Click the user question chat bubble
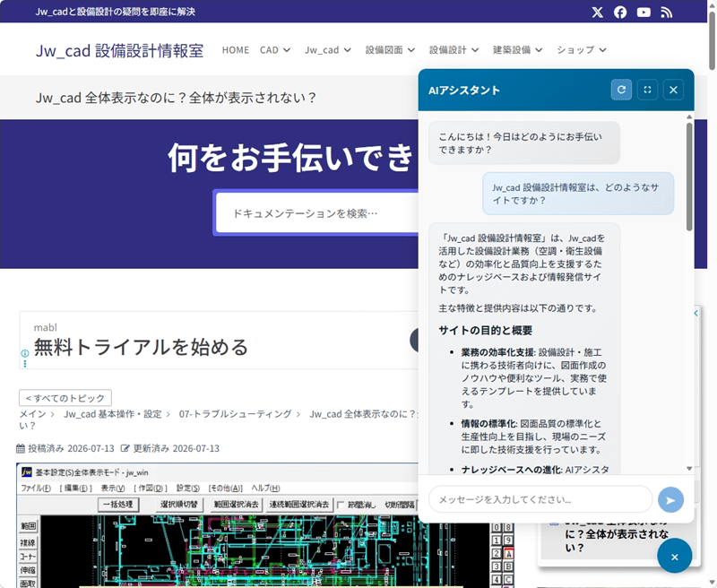This screenshot has width=717, height=588. coord(578,194)
